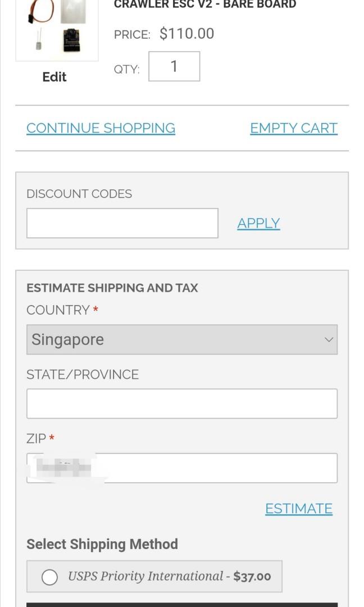364x607 pixels.
Task: Click the State/Province input field
Action: tap(182, 404)
